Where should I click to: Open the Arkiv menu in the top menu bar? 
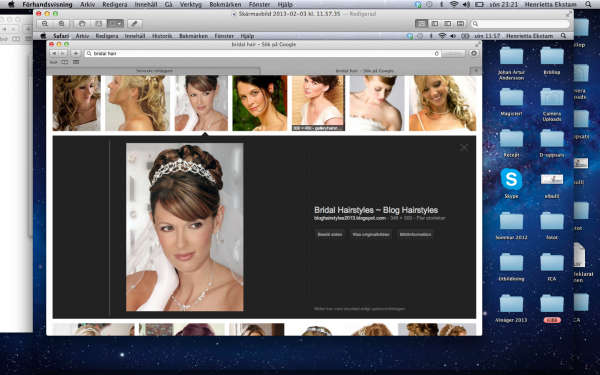tap(87, 5)
